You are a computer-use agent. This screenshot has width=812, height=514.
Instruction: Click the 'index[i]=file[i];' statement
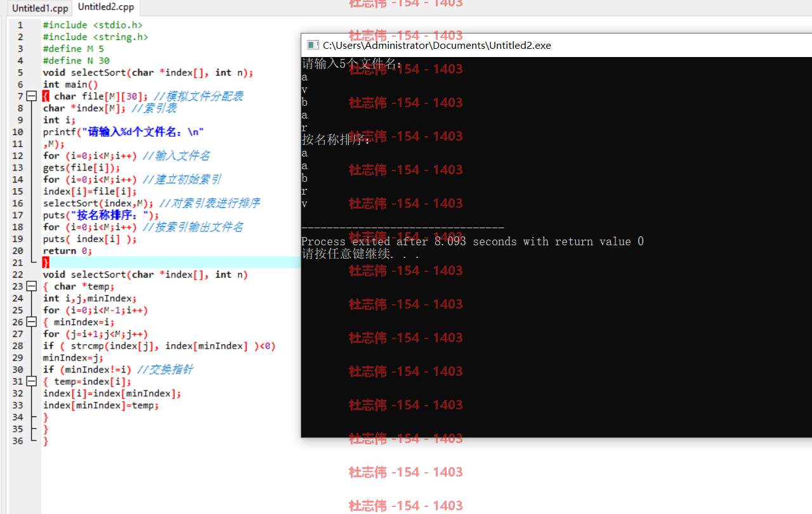[89, 191]
